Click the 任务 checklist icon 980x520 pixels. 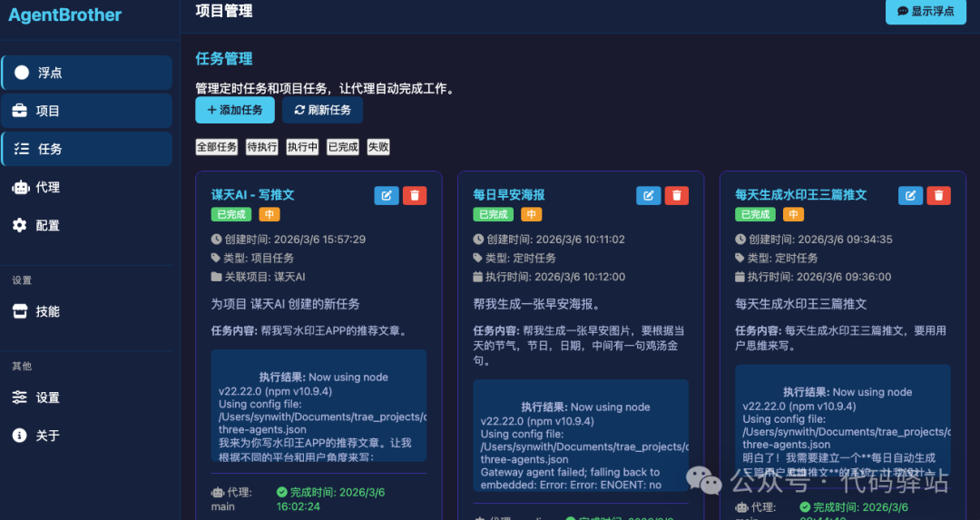point(22,149)
